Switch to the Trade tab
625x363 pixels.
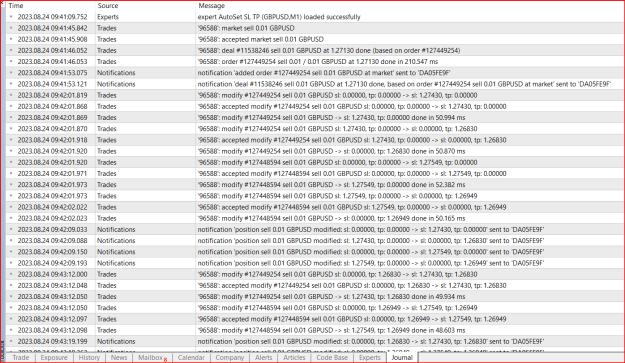[21, 357]
